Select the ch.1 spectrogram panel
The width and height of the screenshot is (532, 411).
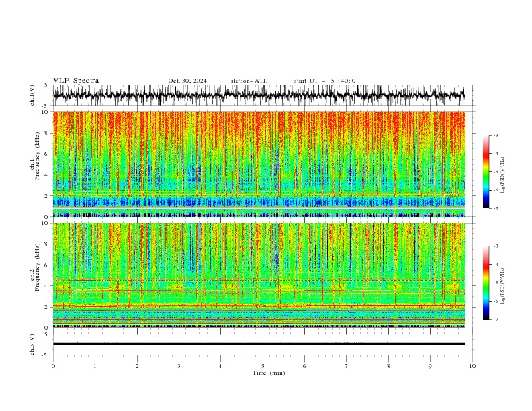[259, 164]
